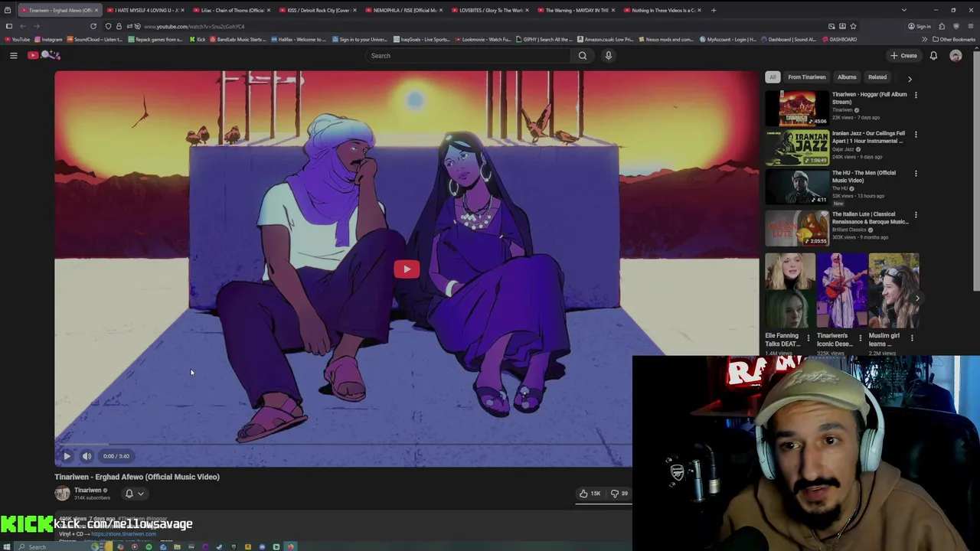Open the browser tab list dropdown arrow
The width and height of the screenshot is (980, 551).
(904, 10)
